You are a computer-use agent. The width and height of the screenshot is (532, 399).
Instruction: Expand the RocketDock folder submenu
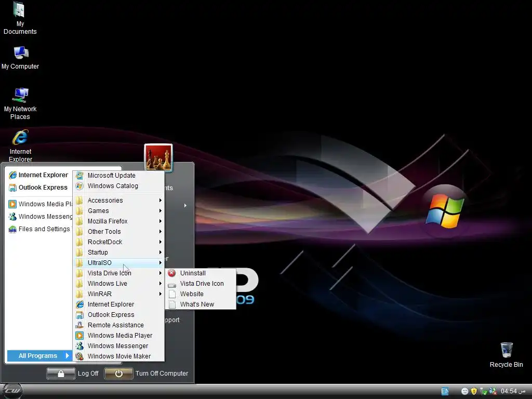(119, 242)
